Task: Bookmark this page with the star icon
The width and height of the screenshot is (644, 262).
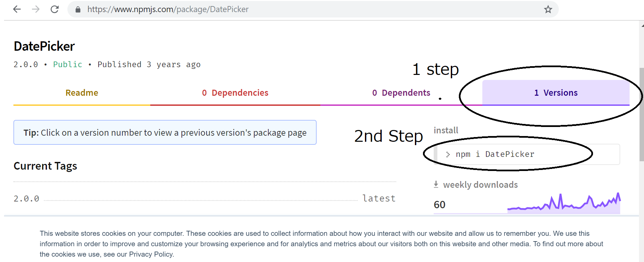Action: pyautogui.click(x=548, y=9)
